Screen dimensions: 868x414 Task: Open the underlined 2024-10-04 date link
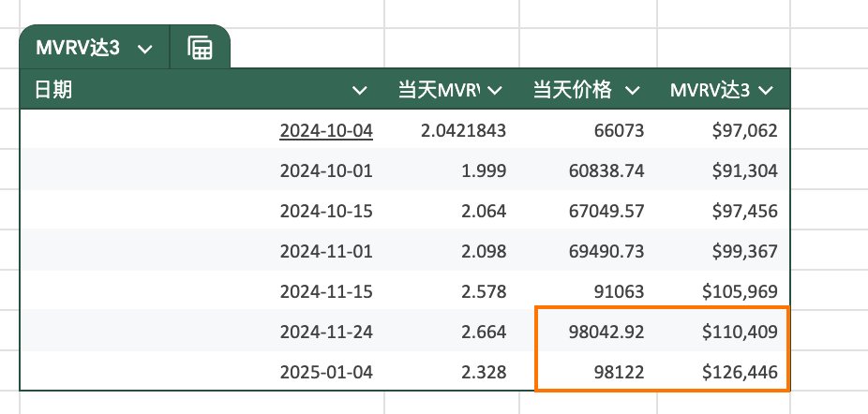point(326,130)
